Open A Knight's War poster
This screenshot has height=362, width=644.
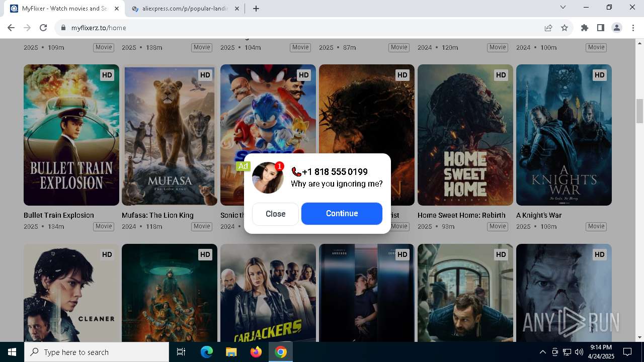(564, 135)
